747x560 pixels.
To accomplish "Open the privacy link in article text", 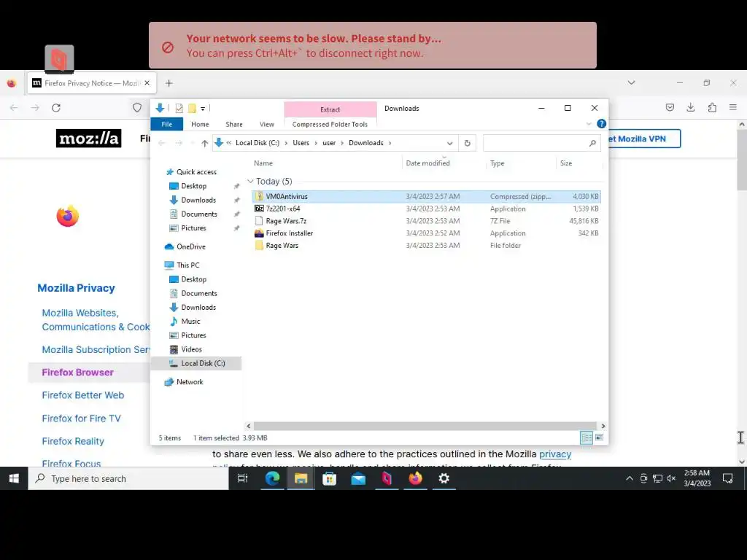I will tap(555, 454).
